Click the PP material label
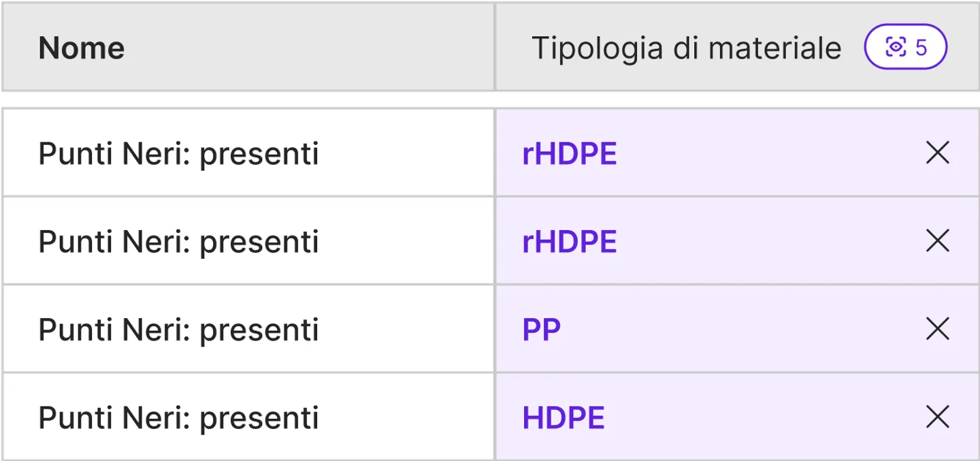Image resolution: width=980 pixels, height=461 pixels. [541, 330]
